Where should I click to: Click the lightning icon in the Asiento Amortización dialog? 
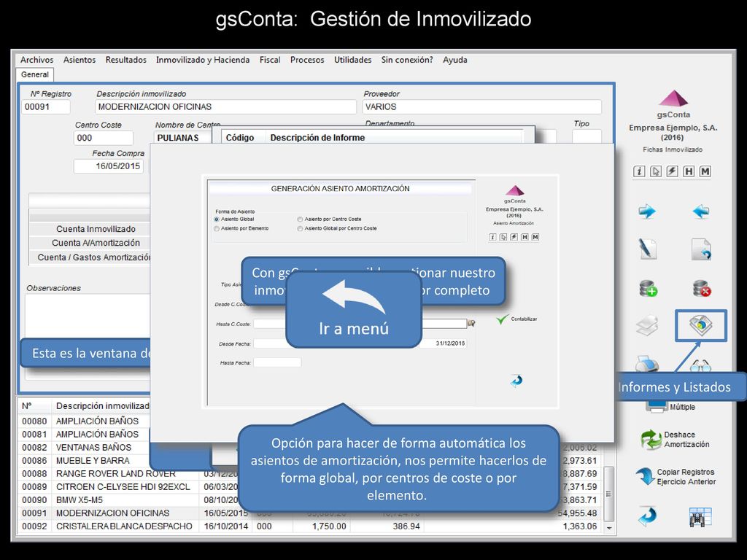pos(514,237)
